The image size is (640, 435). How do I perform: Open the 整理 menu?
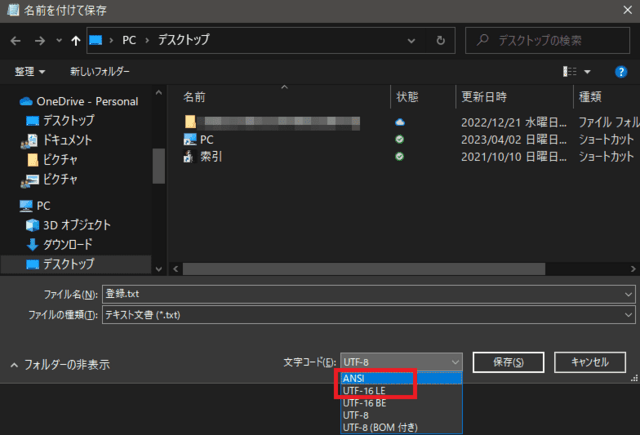coord(30,72)
